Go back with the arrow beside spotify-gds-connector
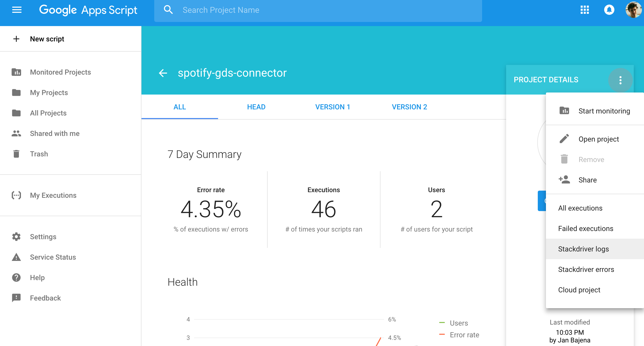Viewport: 644px width, 346px height. pyautogui.click(x=163, y=73)
